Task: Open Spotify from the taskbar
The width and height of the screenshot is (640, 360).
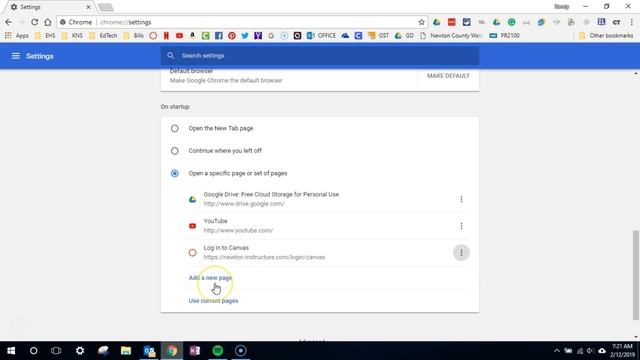Action: tap(218, 351)
